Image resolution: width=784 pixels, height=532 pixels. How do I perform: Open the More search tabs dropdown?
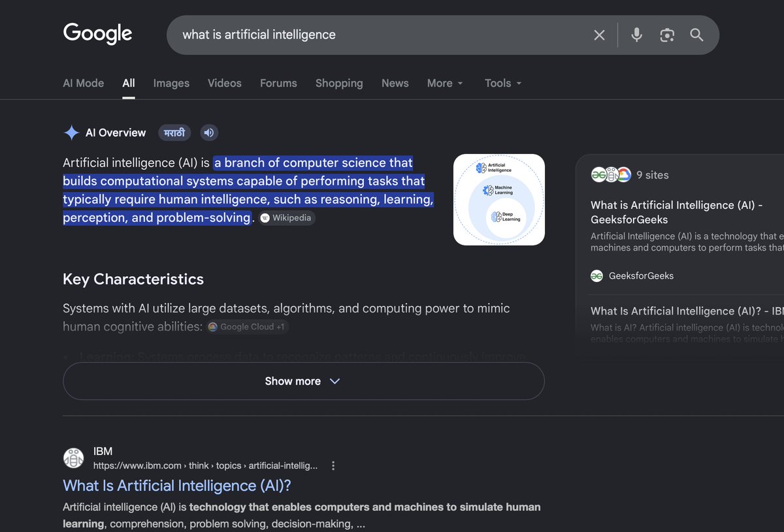tap(445, 83)
